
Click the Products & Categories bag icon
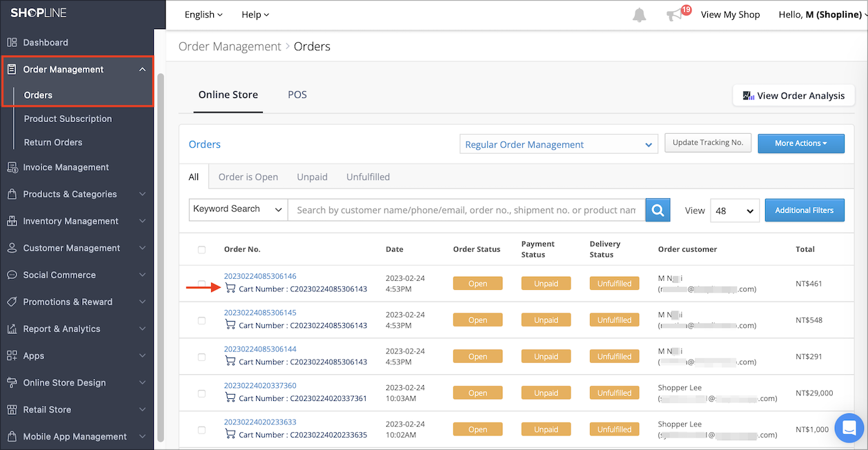tap(12, 194)
